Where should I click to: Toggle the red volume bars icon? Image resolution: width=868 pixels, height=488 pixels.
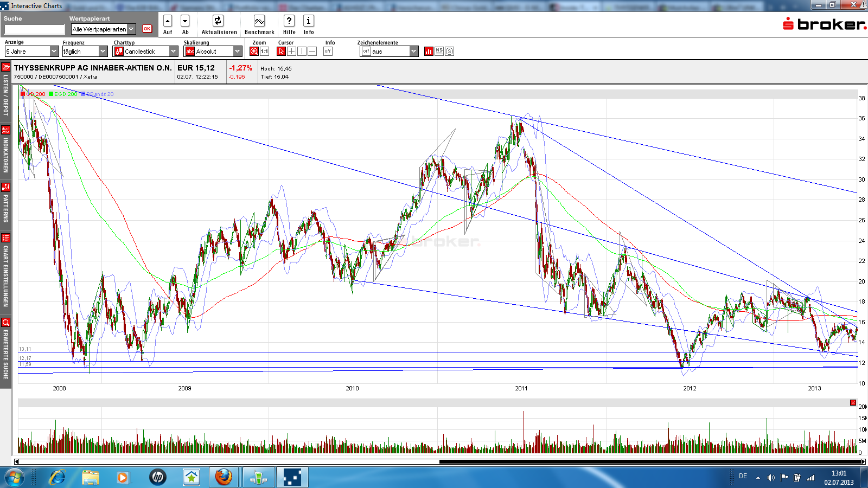tap(429, 52)
